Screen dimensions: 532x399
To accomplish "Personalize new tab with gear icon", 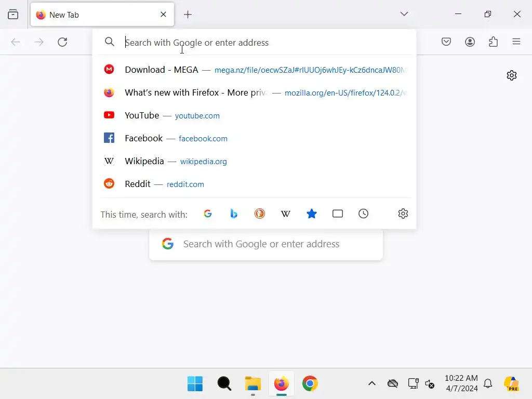I will (512, 75).
